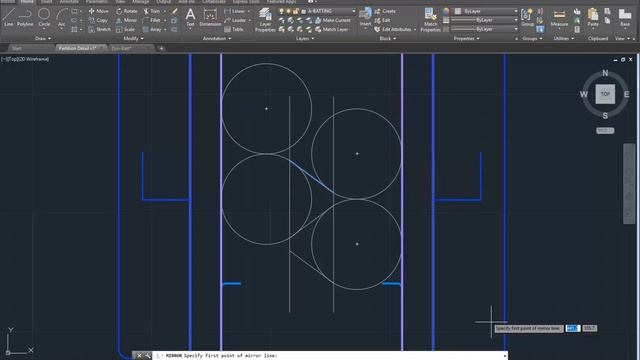Click the first dynamic input coordinate field
Screen dimensions: 640x360
(x=573, y=328)
